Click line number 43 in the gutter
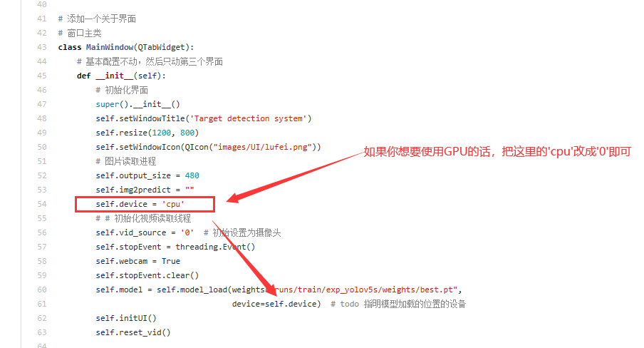Screen dimensions: 644x348 pos(42,47)
